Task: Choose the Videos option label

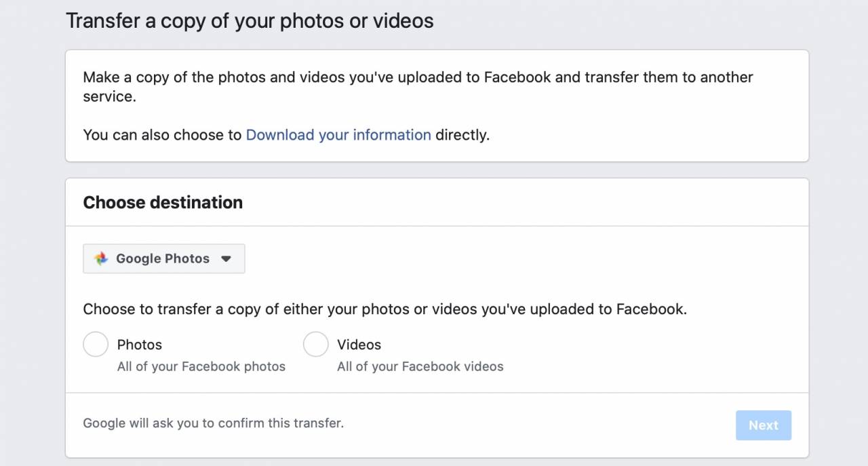Action: click(359, 345)
